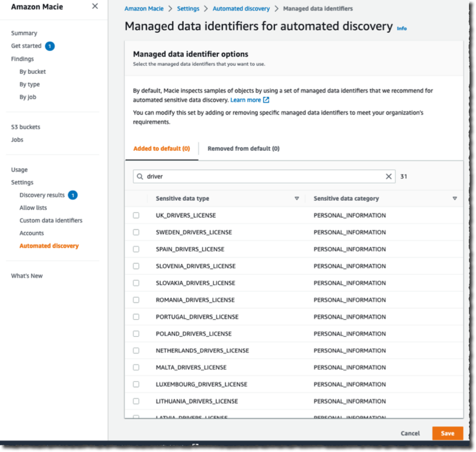Viewport: 476px width, 452px height.
Task: Open Allow lists settings
Action: pos(33,208)
